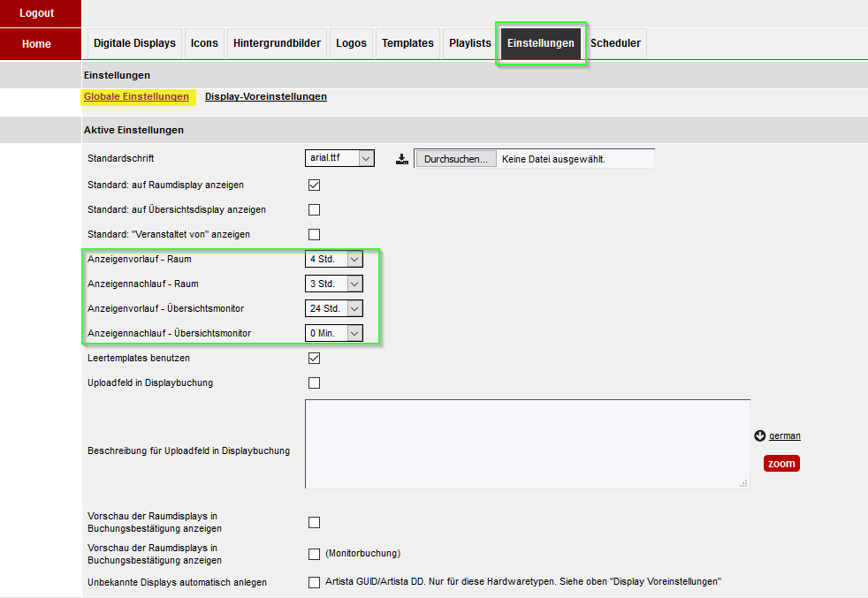The width and height of the screenshot is (868, 598).
Task: Click the red zoom button
Action: [781, 464]
